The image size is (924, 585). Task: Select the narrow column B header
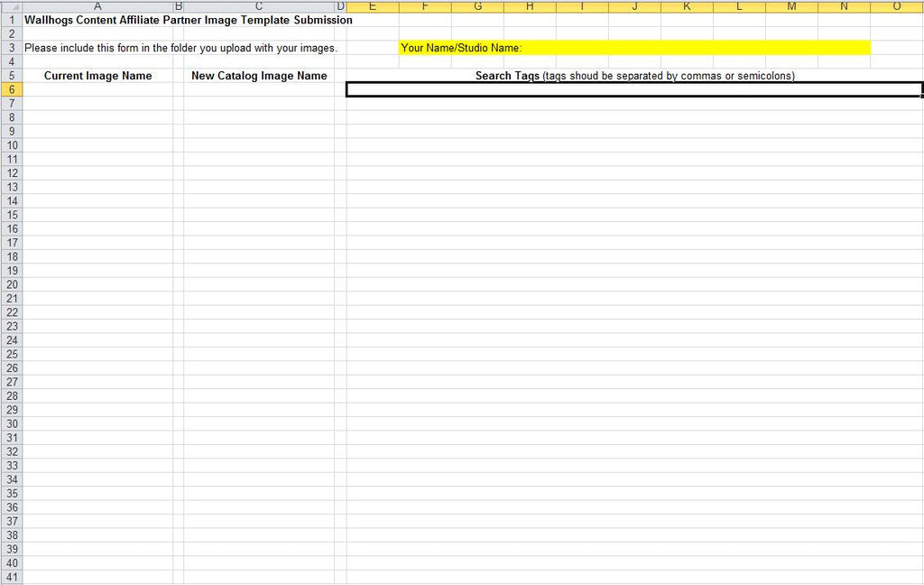click(179, 6)
